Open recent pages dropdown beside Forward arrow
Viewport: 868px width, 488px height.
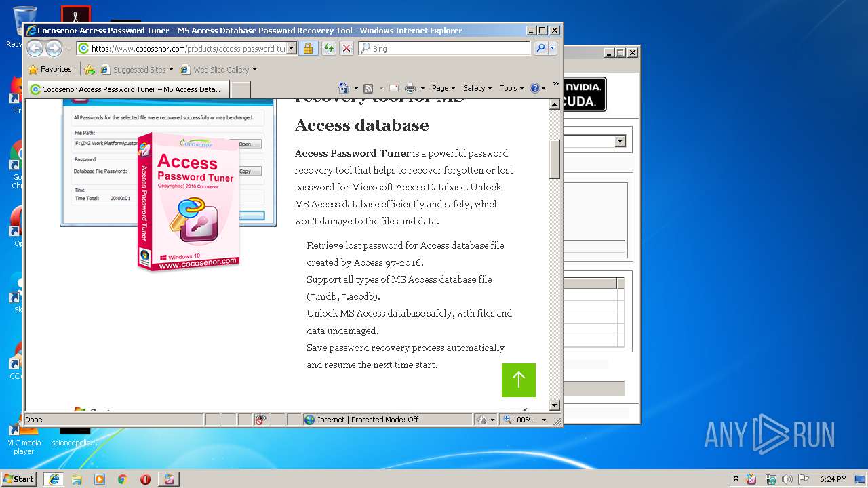[x=68, y=49]
